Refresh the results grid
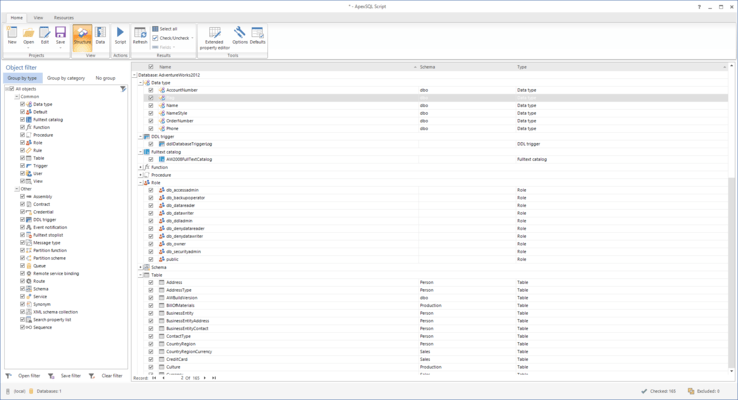This screenshot has height=400, width=738. (x=140, y=36)
